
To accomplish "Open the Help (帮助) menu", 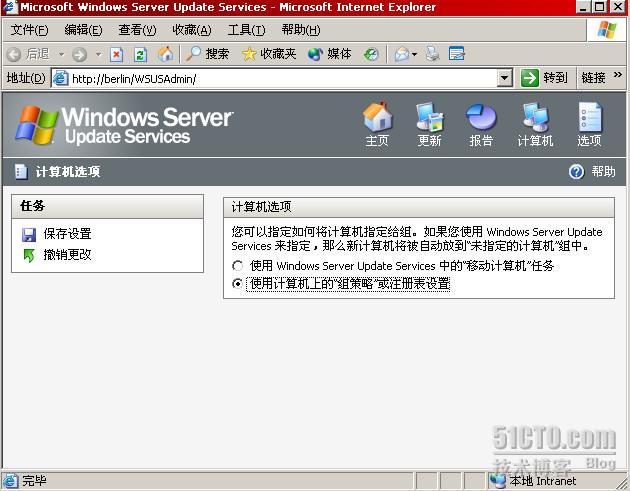I will coord(301,30).
